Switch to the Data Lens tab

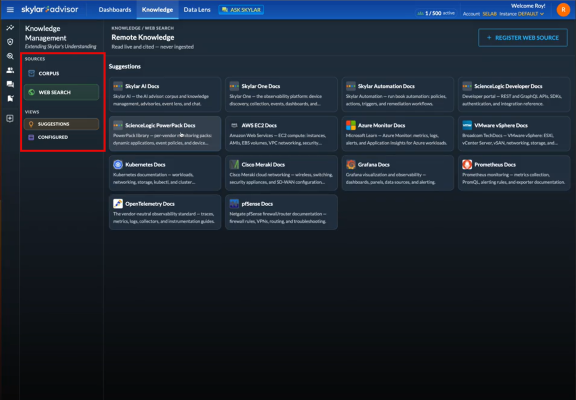coord(197,10)
